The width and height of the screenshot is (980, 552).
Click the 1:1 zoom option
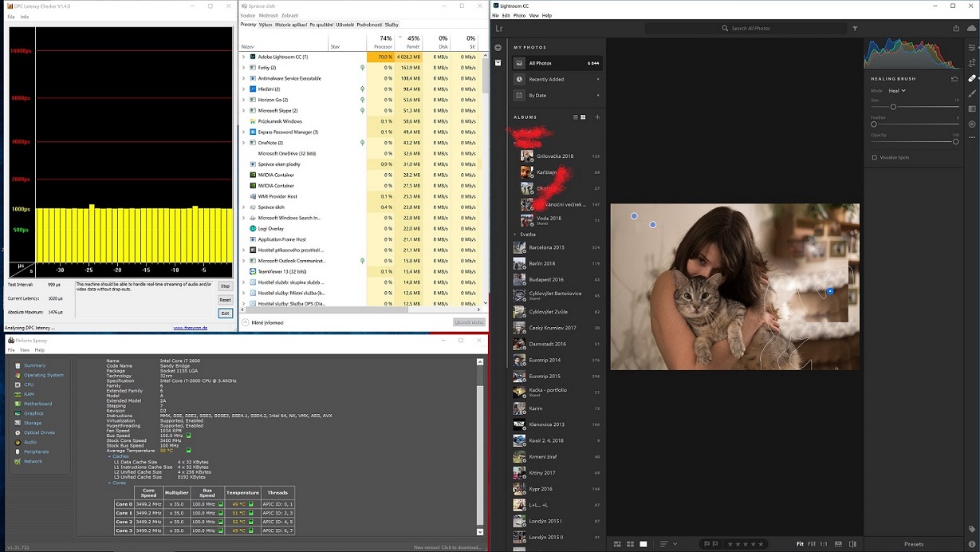(824, 544)
